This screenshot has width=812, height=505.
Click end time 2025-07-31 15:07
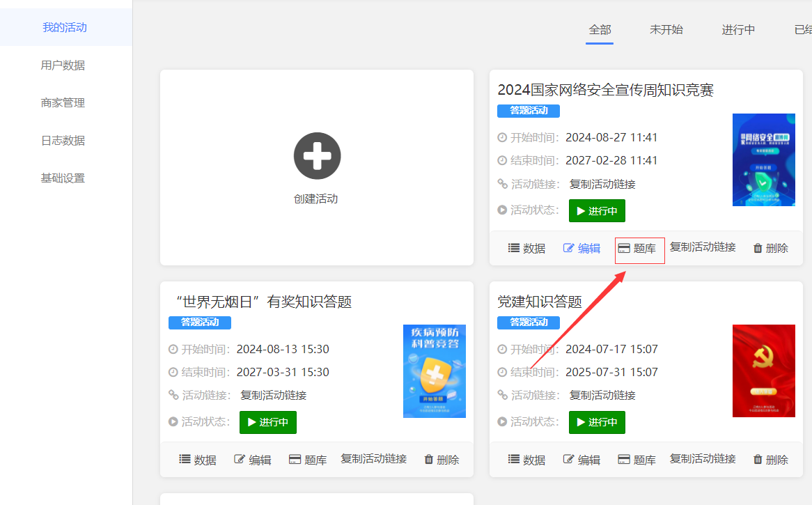611,373
